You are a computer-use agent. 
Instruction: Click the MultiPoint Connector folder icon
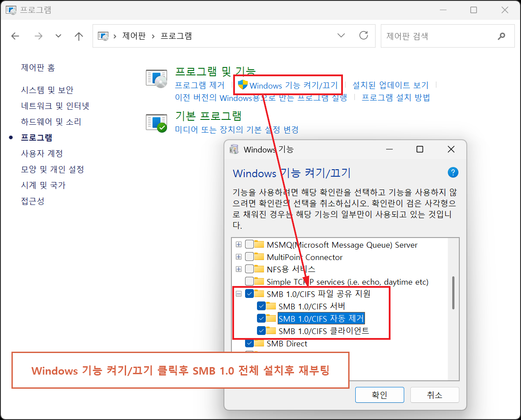point(259,257)
